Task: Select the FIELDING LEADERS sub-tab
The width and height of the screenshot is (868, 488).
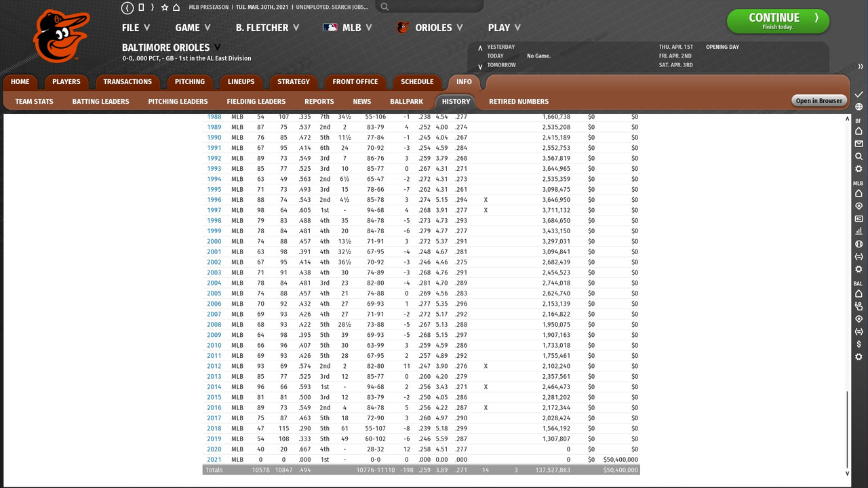Action: click(256, 102)
